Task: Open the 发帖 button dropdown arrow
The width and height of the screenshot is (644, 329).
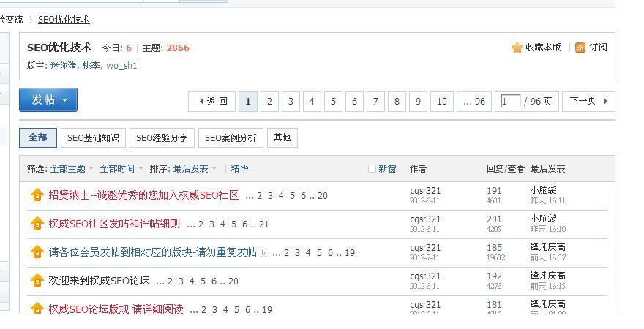Action: tap(64, 100)
